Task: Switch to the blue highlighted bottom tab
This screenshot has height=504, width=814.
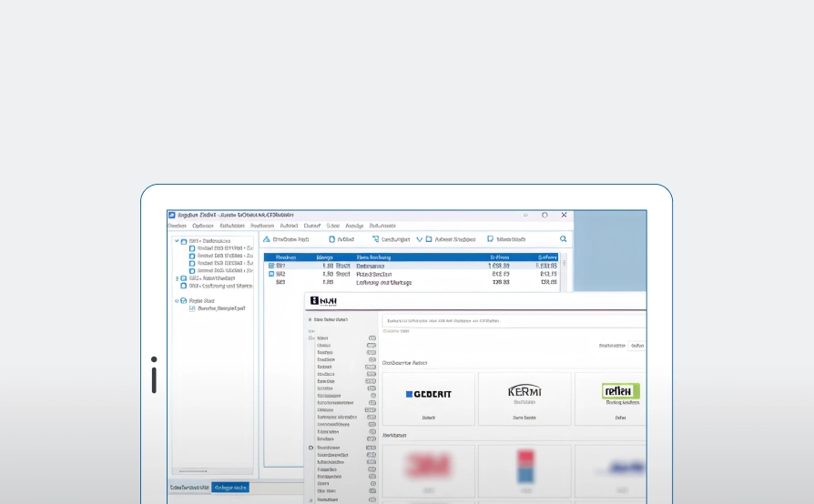Action: tap(230, 488)
